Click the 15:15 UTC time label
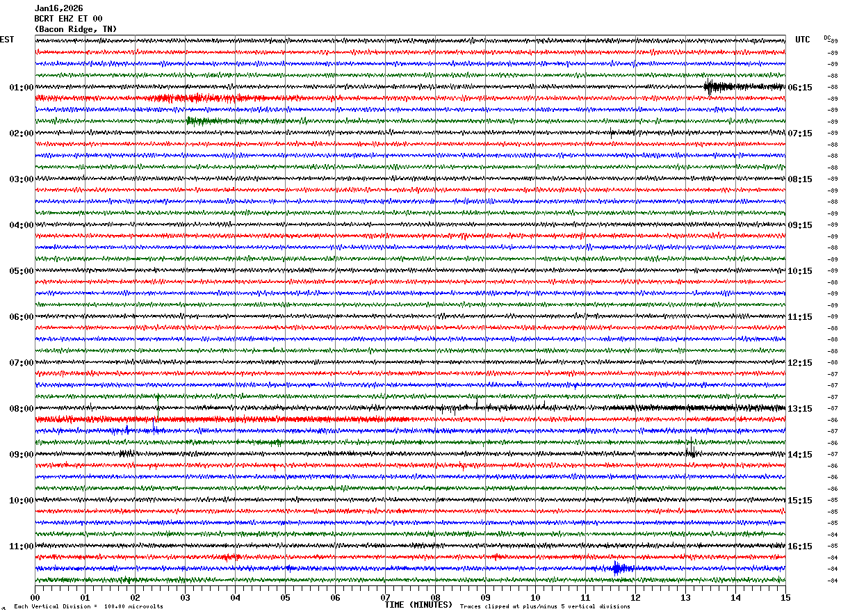 point(800,501)
